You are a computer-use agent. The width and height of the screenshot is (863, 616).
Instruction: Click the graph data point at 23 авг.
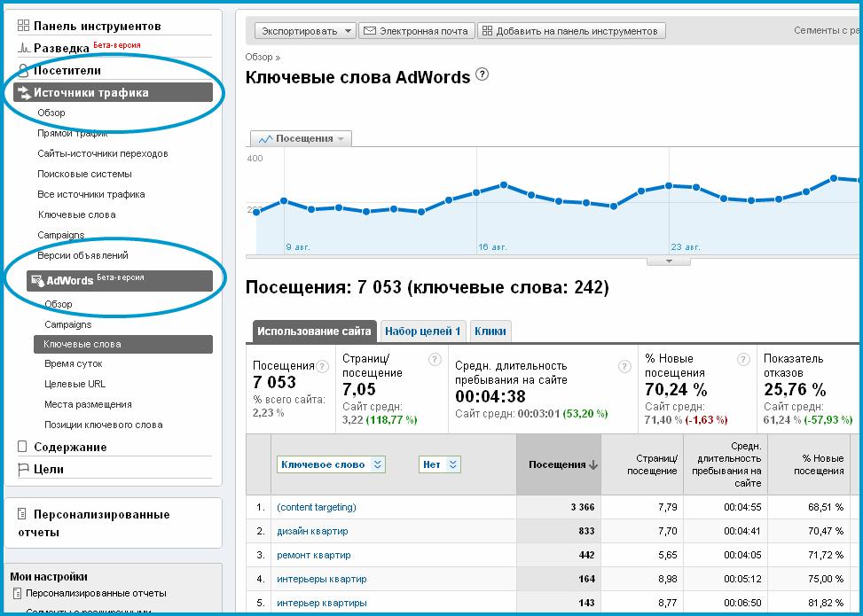pyautogui.click(x=669, y=186)
